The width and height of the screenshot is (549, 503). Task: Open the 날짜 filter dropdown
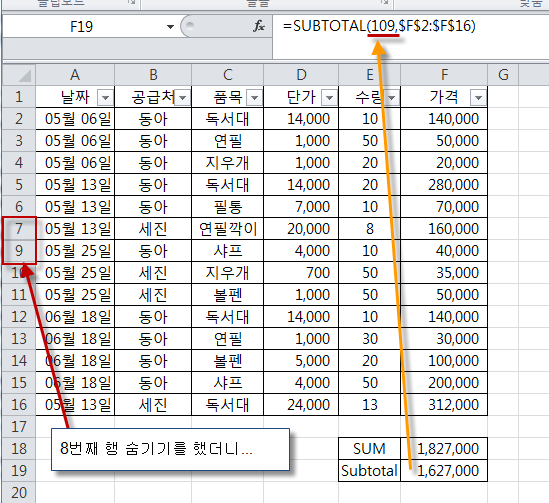[x=105, y=98]
